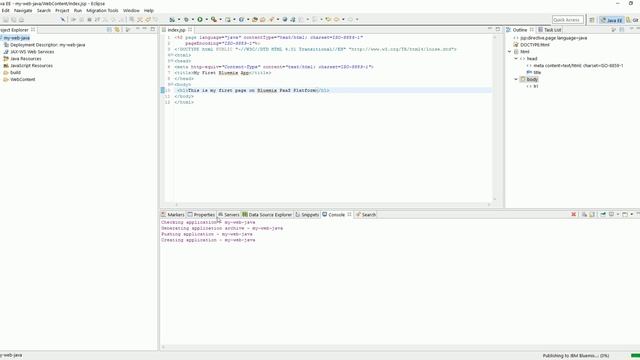Switch to the Task List tab
This screenshot has height=360, width=640.
coord(549,30)
